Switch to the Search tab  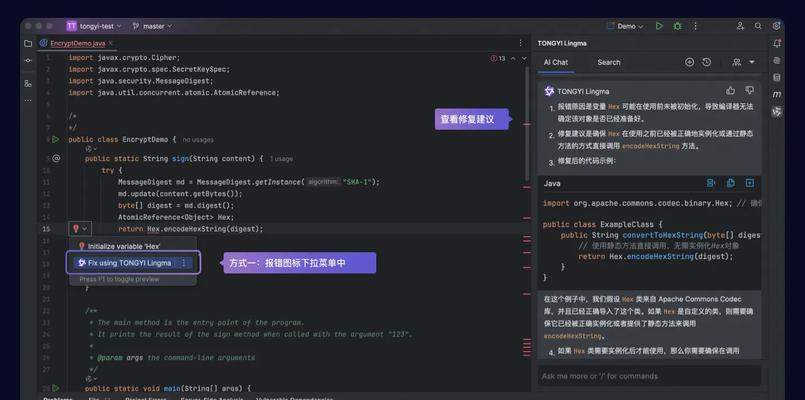609,62
